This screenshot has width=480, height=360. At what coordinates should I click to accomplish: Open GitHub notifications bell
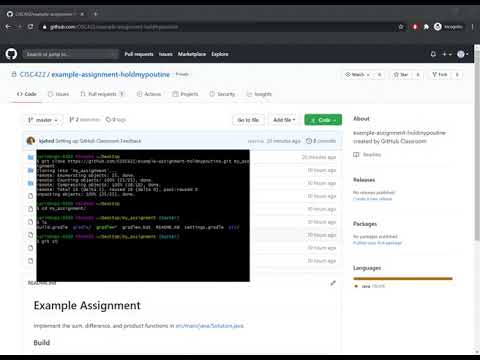433,54
